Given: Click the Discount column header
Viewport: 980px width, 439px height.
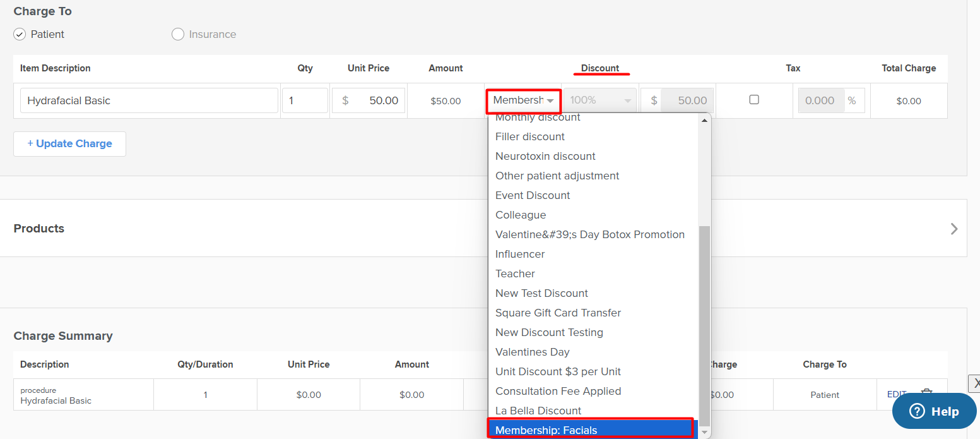Looking at the screenshot, I should click(x=600, y=68).
